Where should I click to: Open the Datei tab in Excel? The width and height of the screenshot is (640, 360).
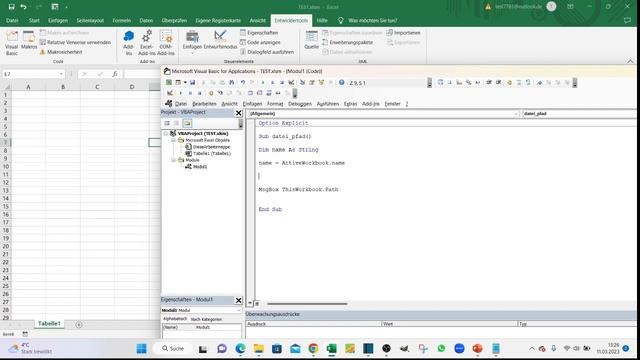[12, 20]
